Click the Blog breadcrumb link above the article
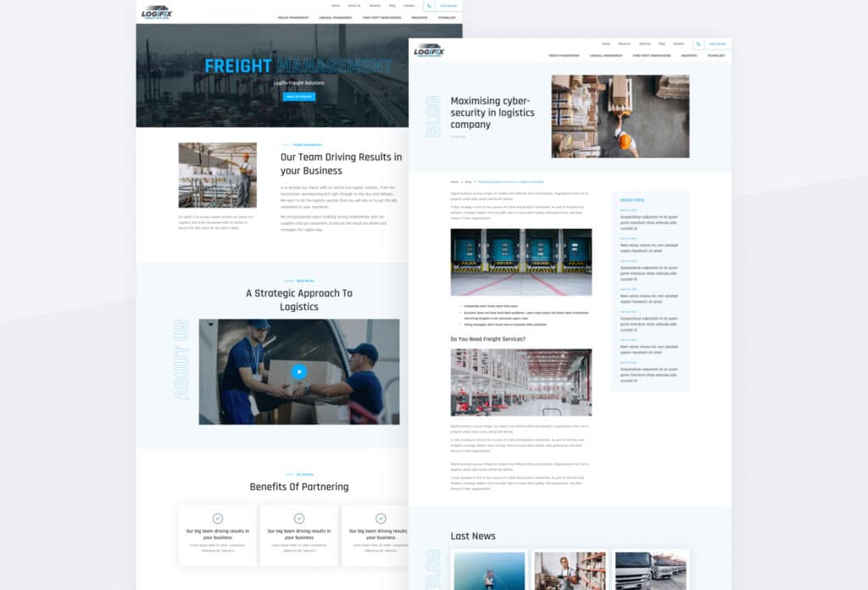Viewport: 868px width, 590px height. (x=467, y=181)
